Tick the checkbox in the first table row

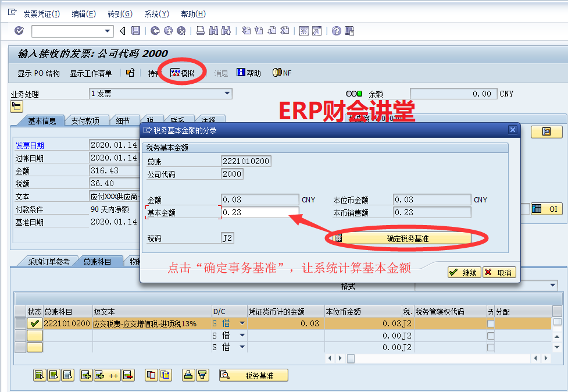(491, 323)
